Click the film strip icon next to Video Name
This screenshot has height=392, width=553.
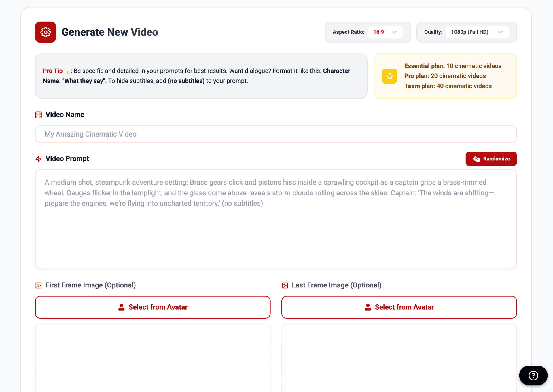point(39,115)
